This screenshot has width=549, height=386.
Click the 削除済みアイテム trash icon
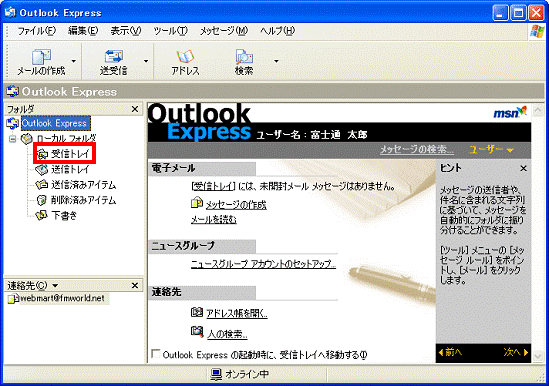coord(42,200)
